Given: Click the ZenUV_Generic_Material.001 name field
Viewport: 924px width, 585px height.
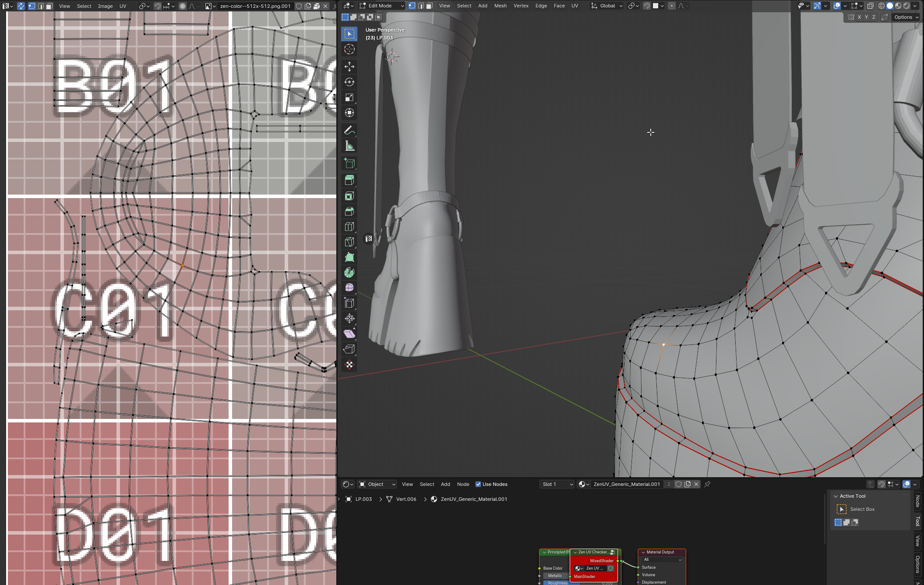Looking at the screenshot, I should [x=626, y=484].
